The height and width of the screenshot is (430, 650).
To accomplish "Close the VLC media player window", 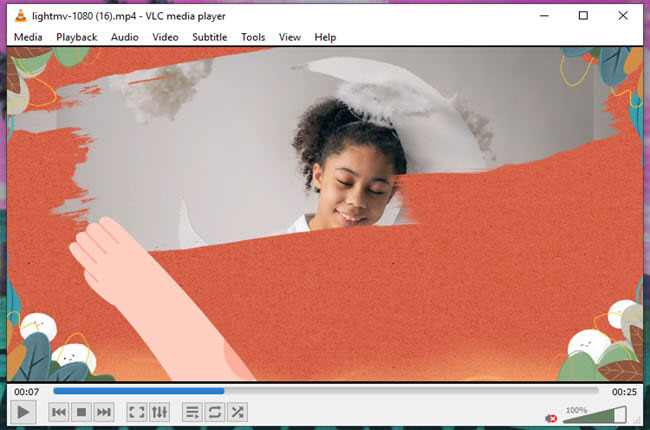I will pyautogui.click(x=623, y=16).
